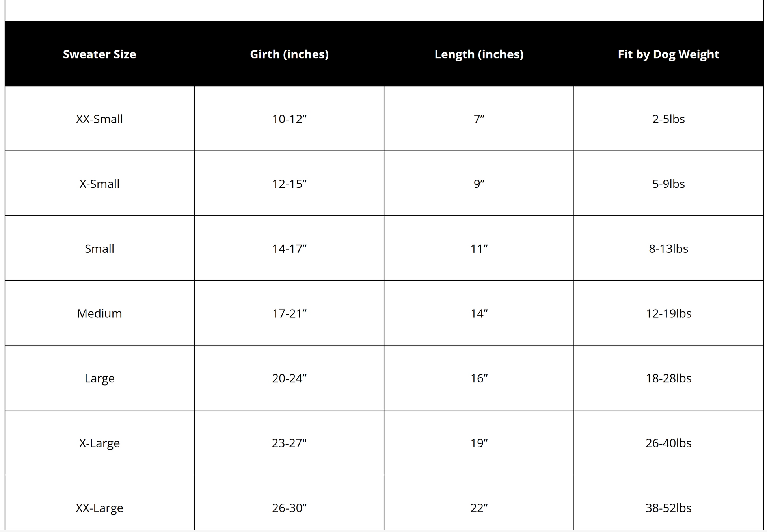This screenshot has width=767, height=532.
Task: Click the 16" length value
Action: (x=479, y=378)
